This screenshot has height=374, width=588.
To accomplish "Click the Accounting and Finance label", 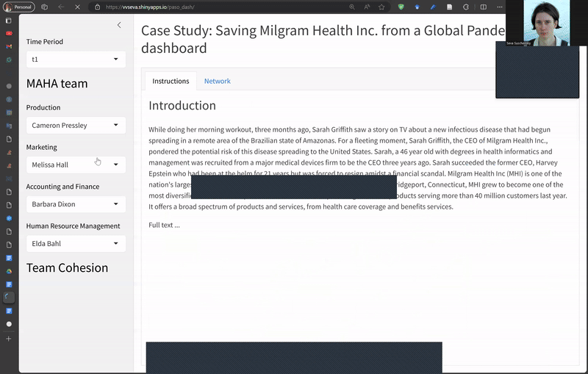I will [x=62, y=186].
